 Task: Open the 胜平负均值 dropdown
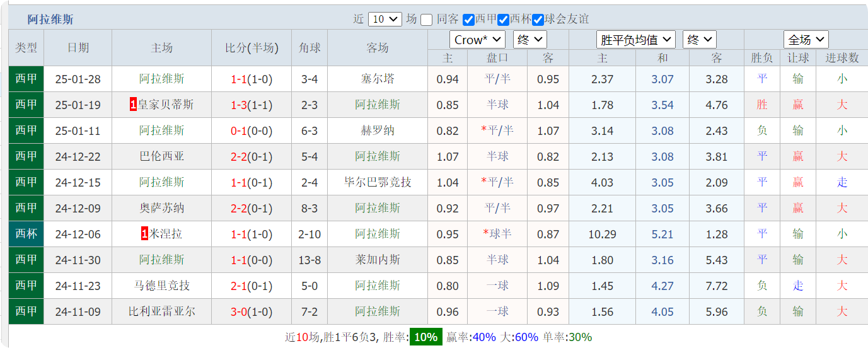(x=635, y=40)
